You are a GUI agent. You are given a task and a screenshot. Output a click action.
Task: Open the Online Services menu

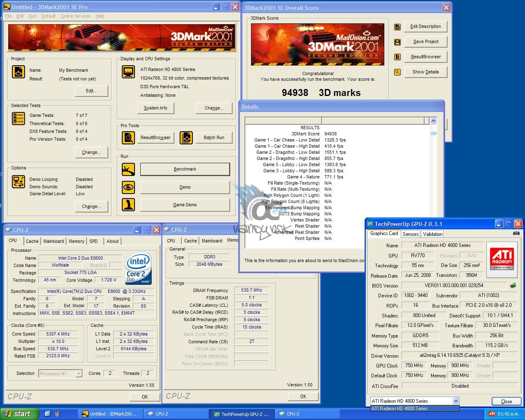76,16
